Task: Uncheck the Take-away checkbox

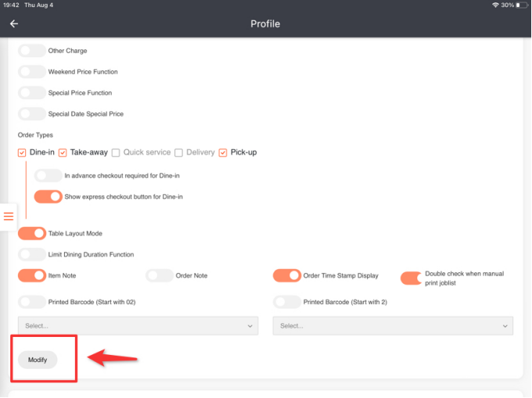Action: pyautogui.click(x=63, y=152)
